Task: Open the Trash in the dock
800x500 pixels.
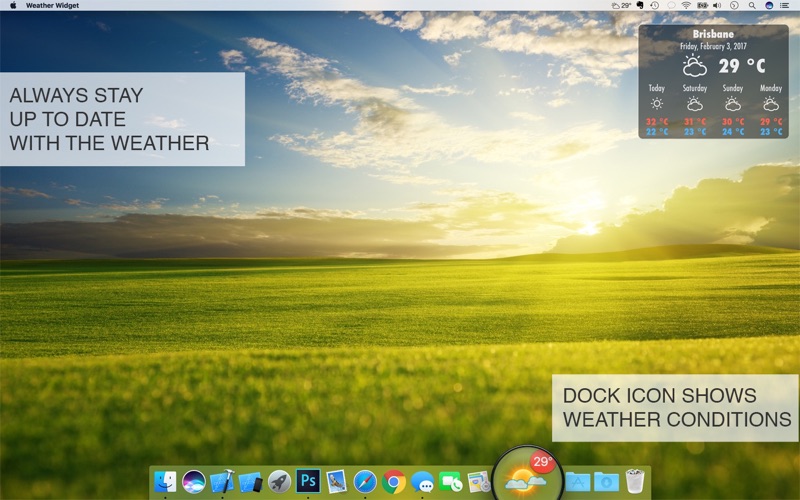Action: click(x=635, y=481)
